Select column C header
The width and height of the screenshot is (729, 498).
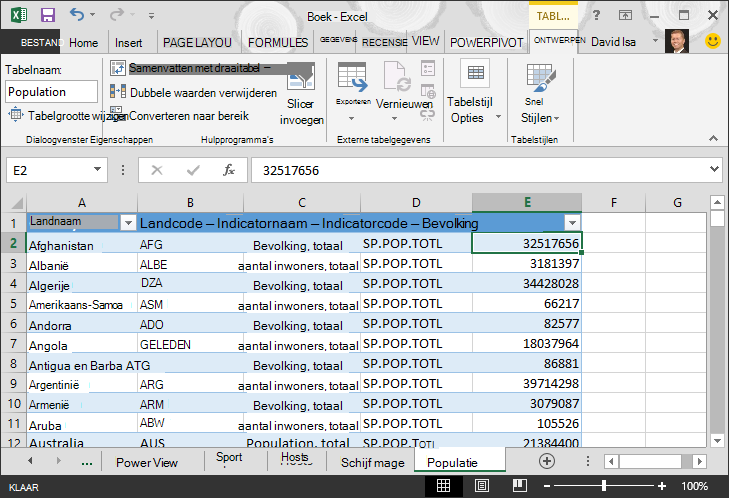coord(302,202)
